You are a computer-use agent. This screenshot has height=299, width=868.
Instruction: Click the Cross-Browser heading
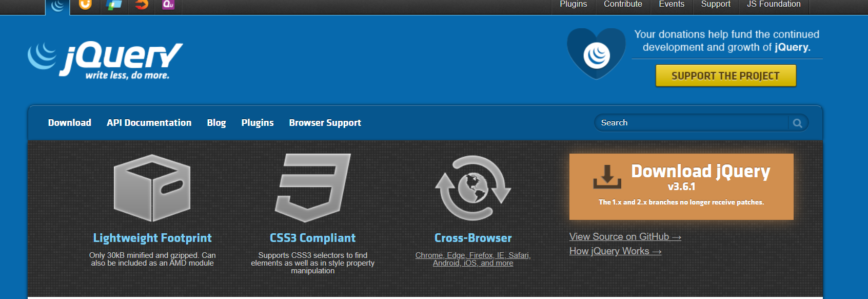tap(473, 238)
